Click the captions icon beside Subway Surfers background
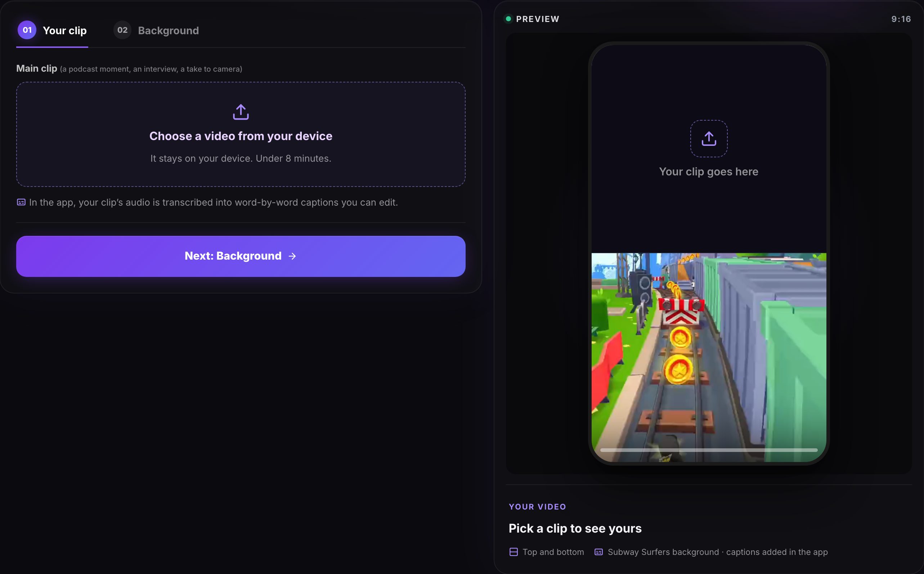924x574 pixels. click(x=598, y=552)
